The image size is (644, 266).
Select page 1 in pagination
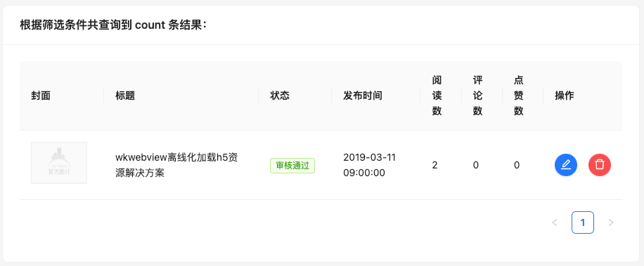tap(583, 222)
